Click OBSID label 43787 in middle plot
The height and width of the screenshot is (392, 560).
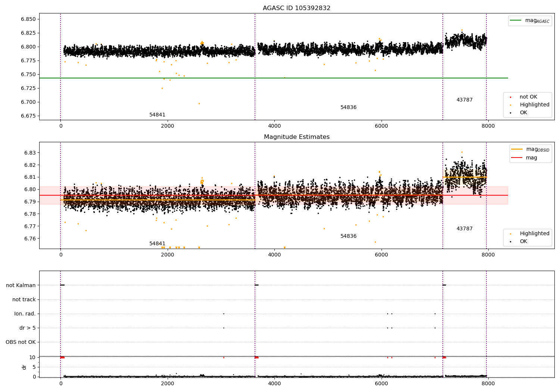coord(464,229)
